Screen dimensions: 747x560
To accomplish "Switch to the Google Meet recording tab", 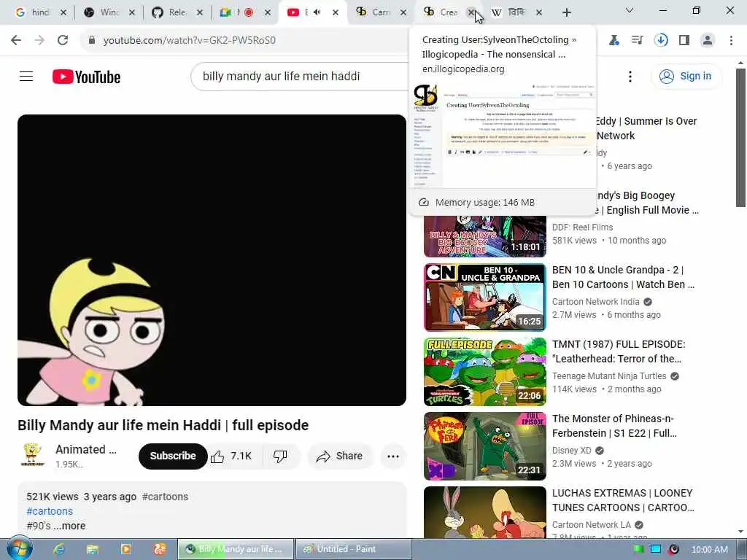I will (x=245, y=12).
